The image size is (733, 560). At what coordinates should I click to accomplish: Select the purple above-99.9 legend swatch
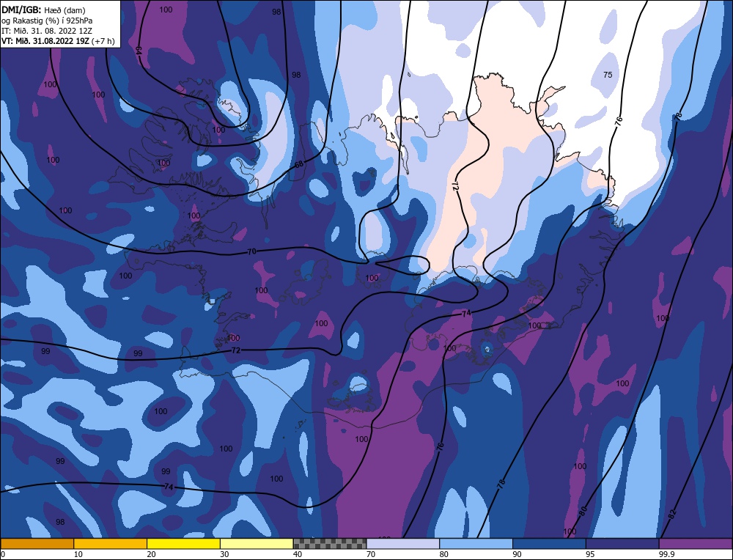click(696, 544)
